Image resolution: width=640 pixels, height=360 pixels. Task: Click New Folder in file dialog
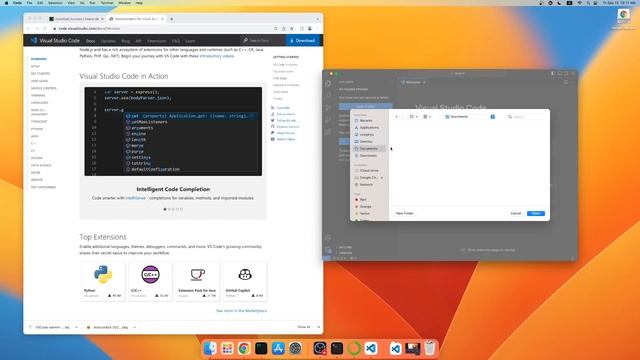(x=404, y=213)
